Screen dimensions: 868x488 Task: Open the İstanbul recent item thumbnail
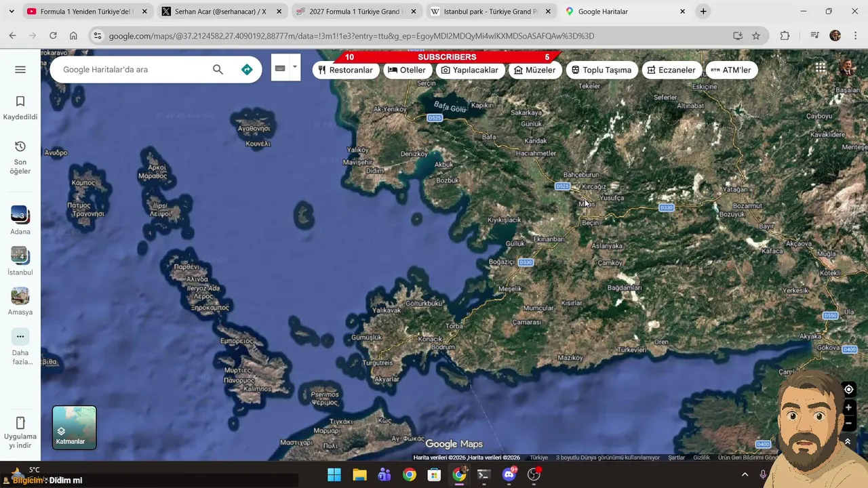click(20, 261)
